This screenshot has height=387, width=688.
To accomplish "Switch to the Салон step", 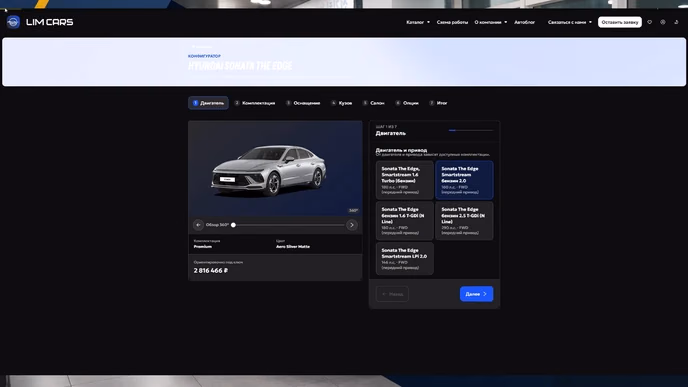I will click(x=374, y=103).
